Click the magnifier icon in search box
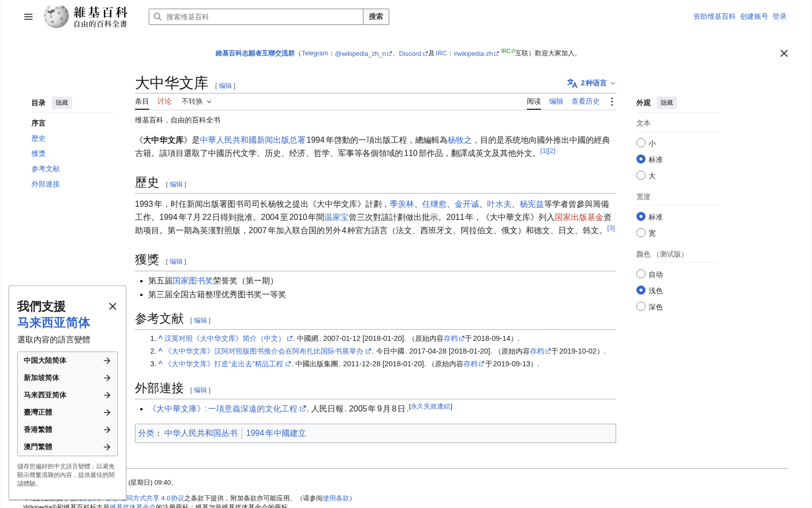Image resolution: width=812 pixels, height=508 pixels. pos(158,17)
